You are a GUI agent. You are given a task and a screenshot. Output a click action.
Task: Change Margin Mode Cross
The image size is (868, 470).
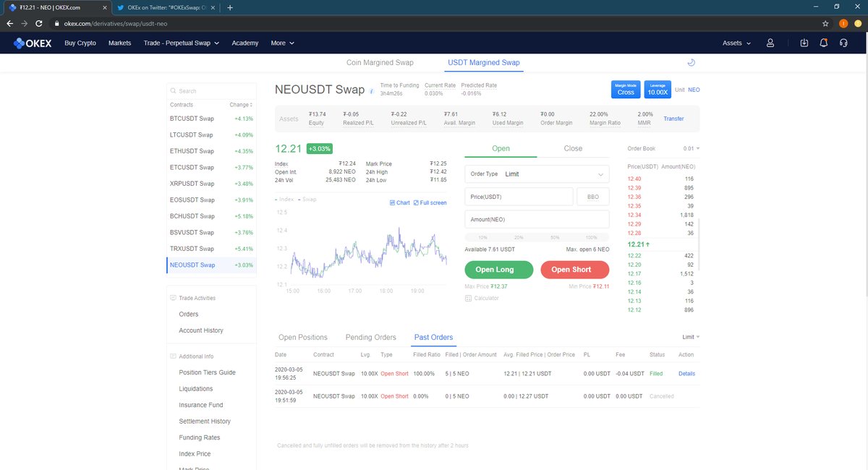point(626,89)
